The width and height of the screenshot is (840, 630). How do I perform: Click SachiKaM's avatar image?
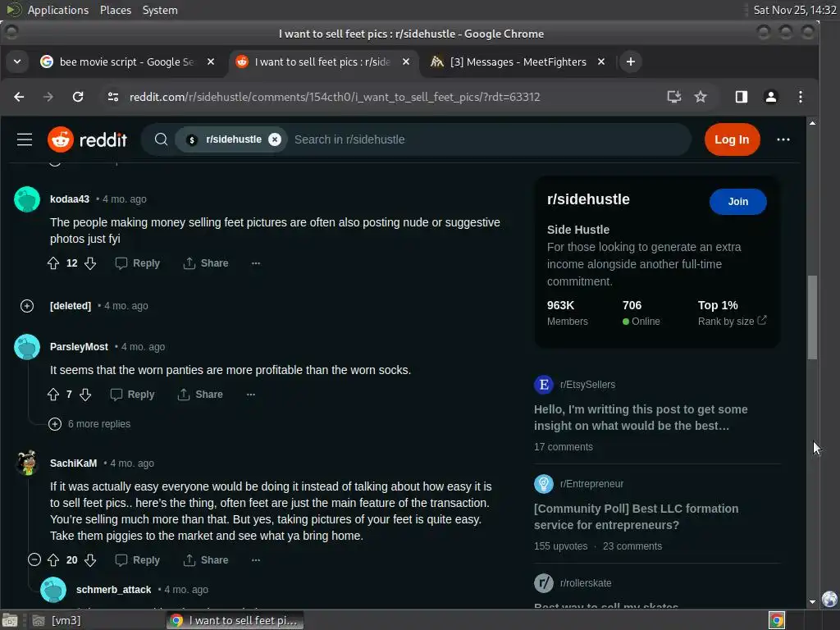27,463
